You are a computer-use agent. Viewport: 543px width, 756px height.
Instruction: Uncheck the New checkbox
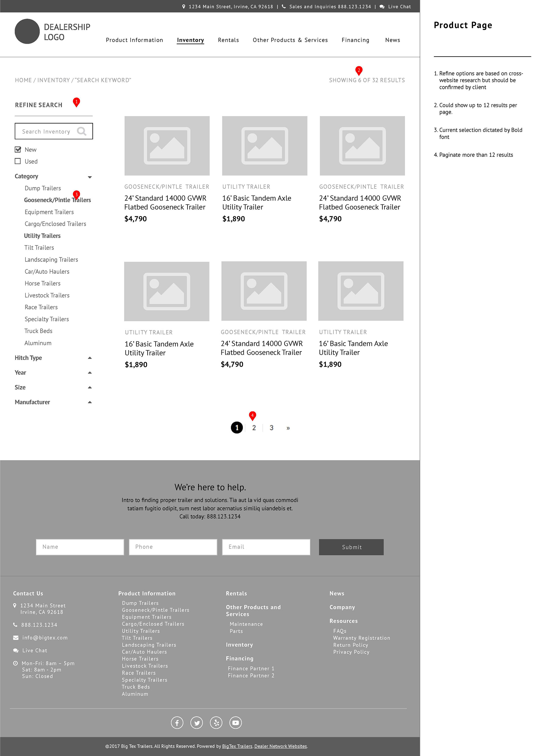[x=18, y=149]
